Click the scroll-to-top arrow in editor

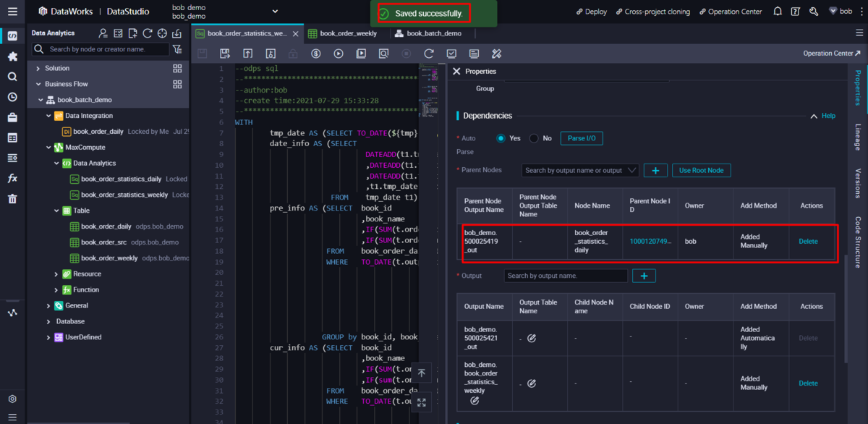coord(422,373)
